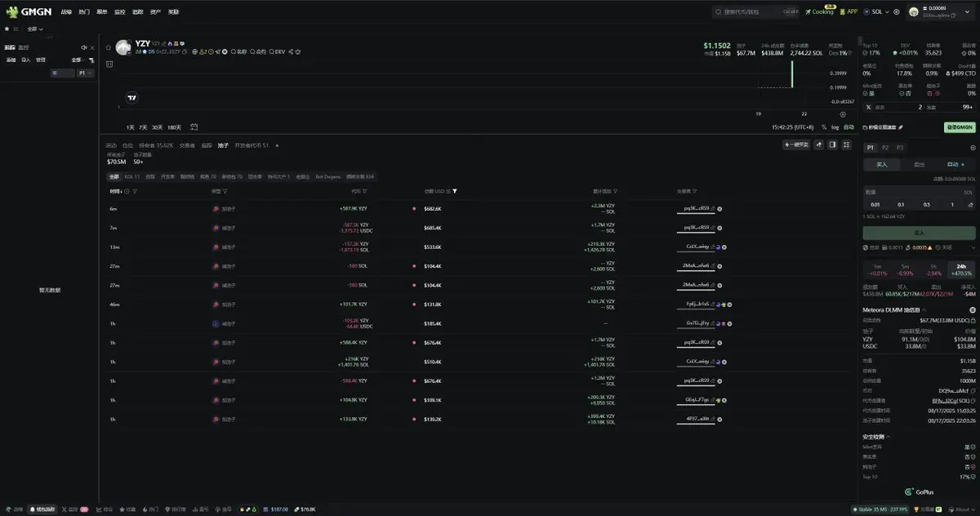Image resolution: width=980 pixels, height=516 pixels.
Task: Open the YZY website globe icon
Action: point(195,51)
